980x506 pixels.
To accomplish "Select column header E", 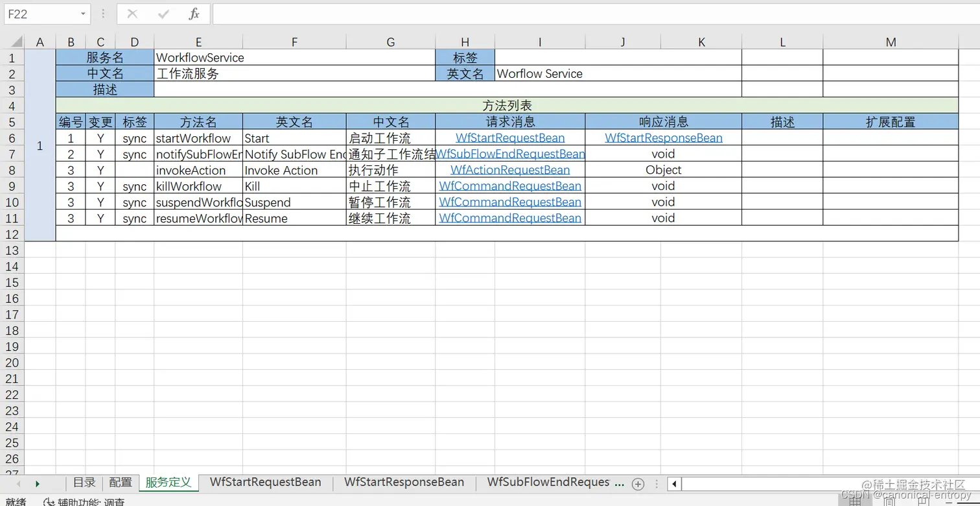I will tap(198, 43).
